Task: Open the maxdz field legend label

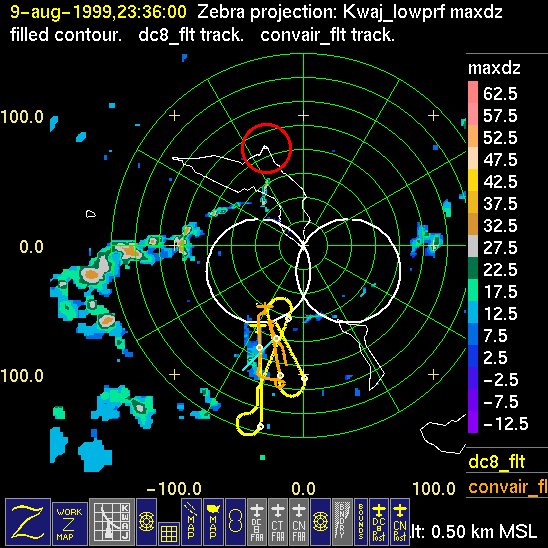Action: tap(494, 68)
